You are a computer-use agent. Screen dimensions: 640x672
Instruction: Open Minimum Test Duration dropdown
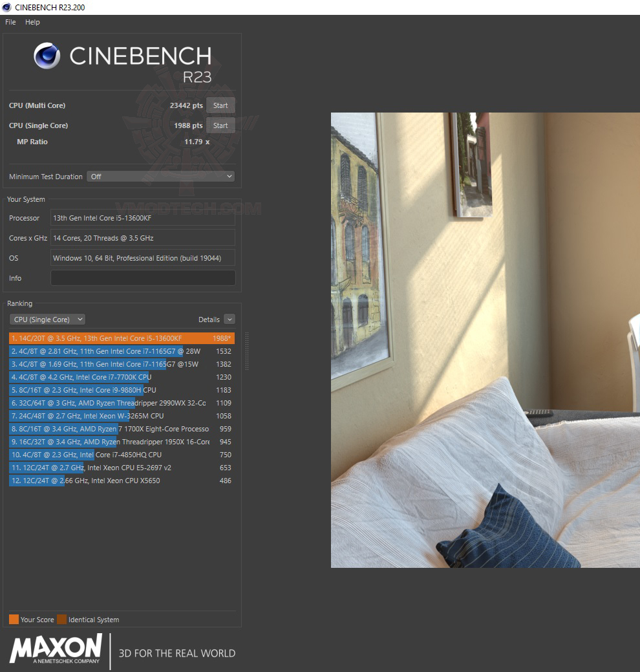160,176
